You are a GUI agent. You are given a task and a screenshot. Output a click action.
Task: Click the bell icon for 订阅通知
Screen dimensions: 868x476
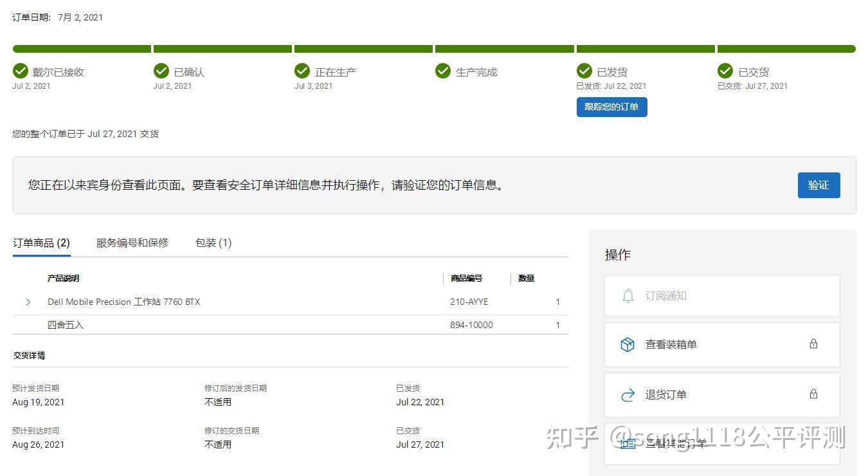(x=628, y=296)
